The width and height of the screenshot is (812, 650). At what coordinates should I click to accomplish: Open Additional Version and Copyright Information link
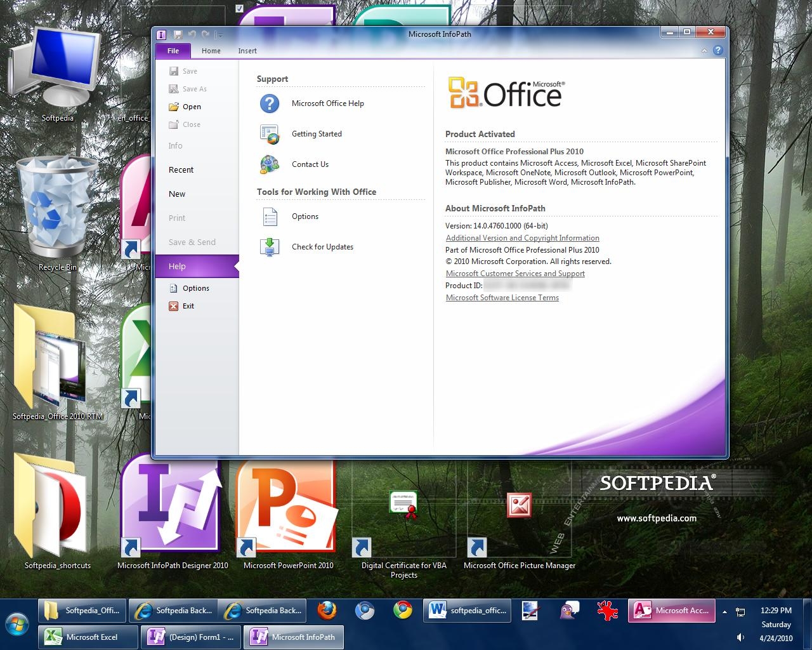pos(522,238)
